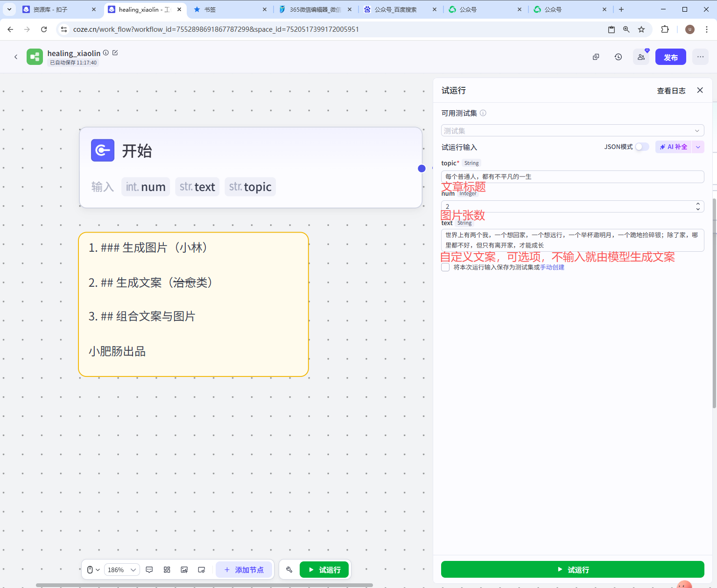This screenshot has height=588, width=717.
Task: Click the clipboard icon in the address bar
Action: [612, 29]
